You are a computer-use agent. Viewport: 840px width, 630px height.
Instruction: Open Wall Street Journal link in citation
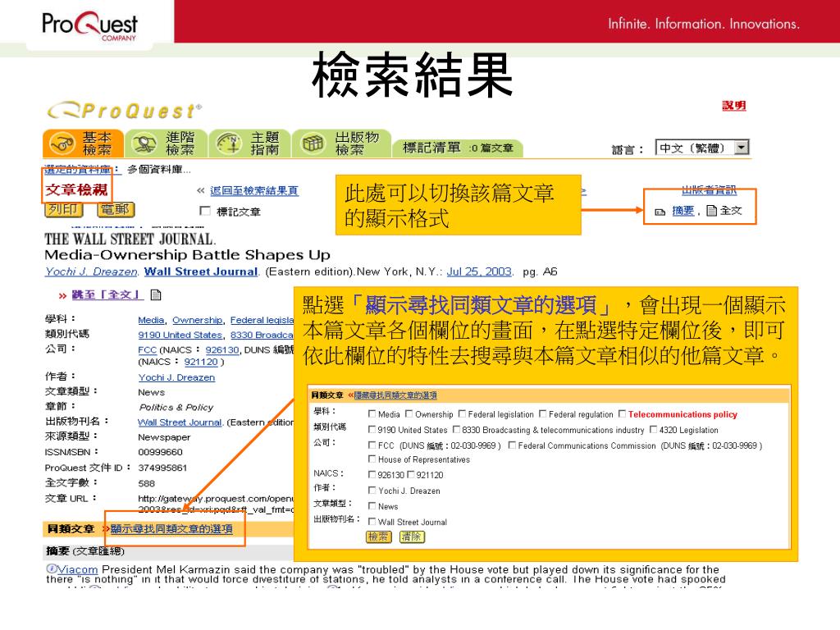point(201,272)
